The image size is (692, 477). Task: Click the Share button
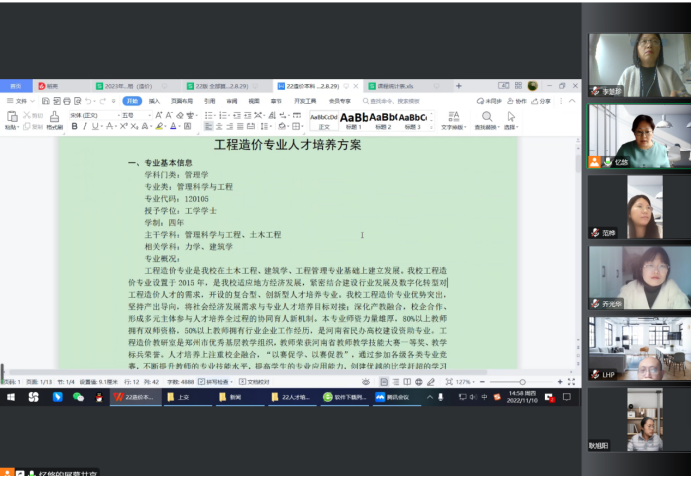point(542,101)
